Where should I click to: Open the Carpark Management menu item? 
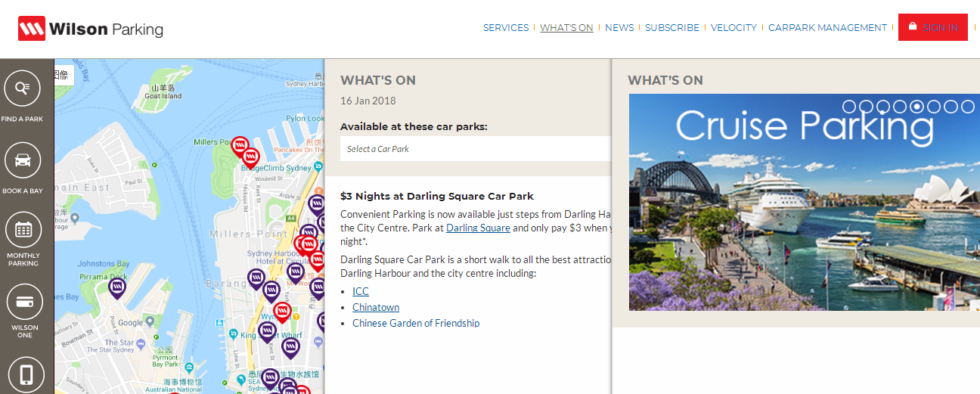(827, 27)
